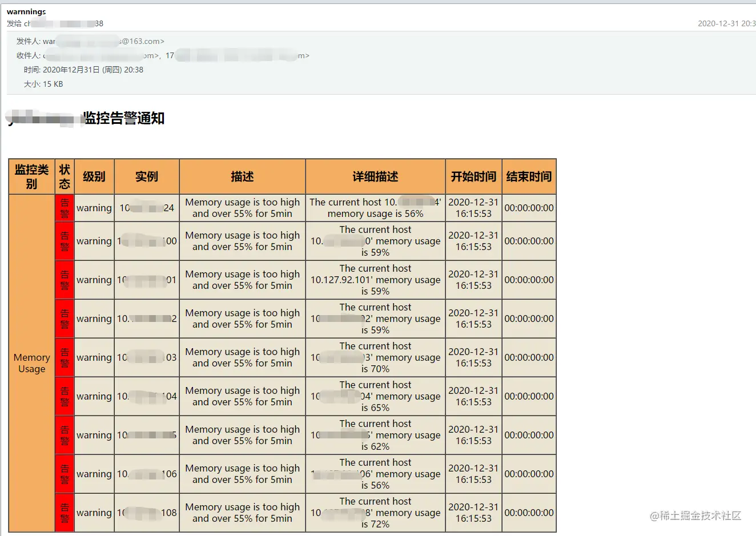Image resolution: width=756 pixels, height=536 pixels.
Task: Click the instance cell ending in 01
Action: (147, 280)
